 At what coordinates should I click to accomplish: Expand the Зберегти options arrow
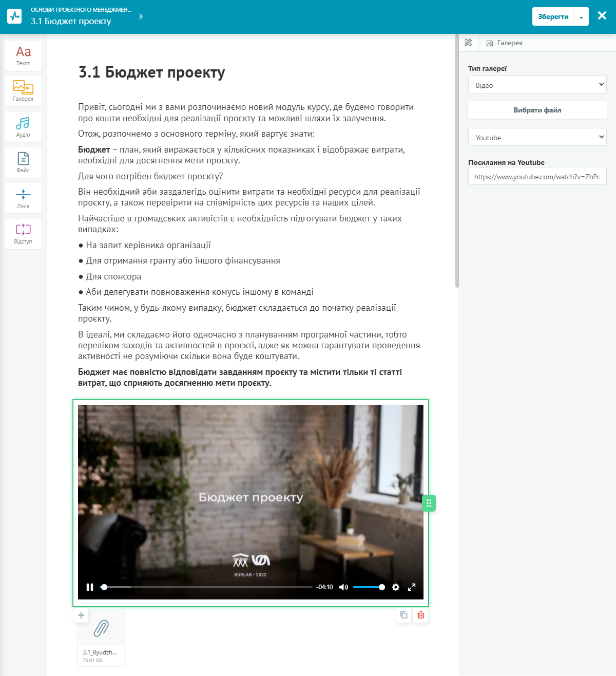(x=581, y=17)
